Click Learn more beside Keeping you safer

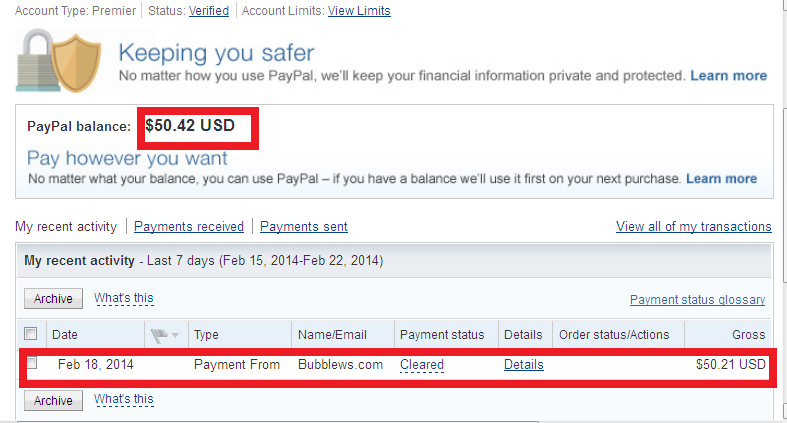coord(728,76)
